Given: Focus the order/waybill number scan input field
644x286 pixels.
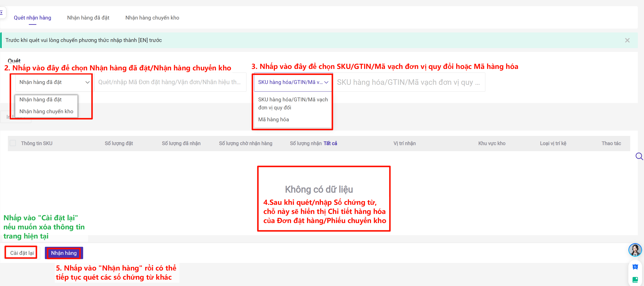Looking at the screenshot, I should pyautogui.click(x=170, y=82).
